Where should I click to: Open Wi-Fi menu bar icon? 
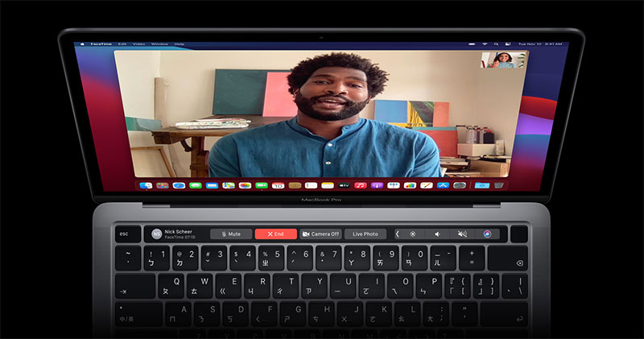click(x=485, y=44)
